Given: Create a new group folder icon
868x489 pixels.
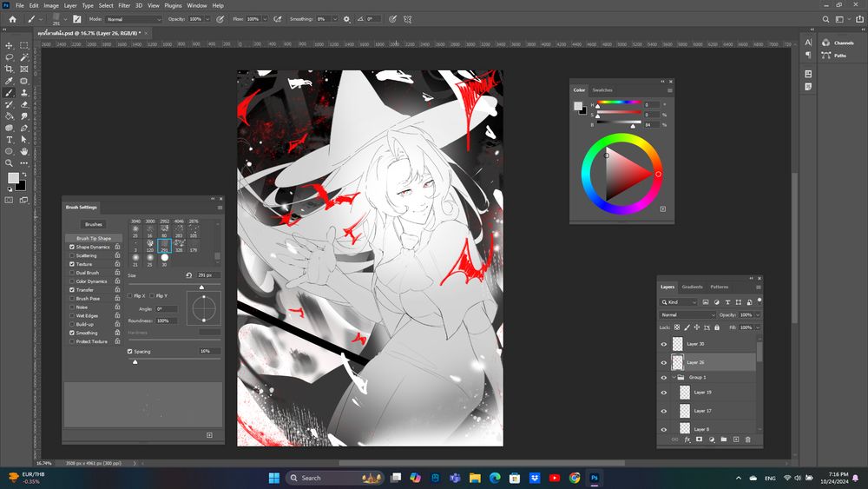Looking at the screenshot, I should coord(724,439).
